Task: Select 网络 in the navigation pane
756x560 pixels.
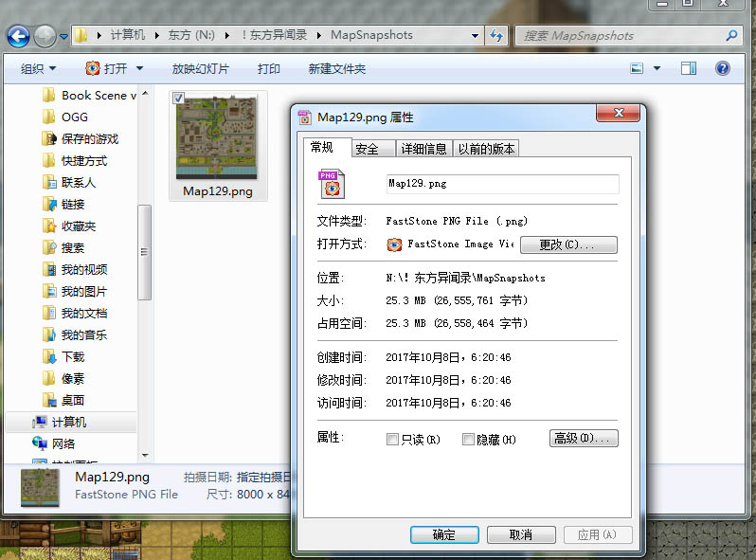Action: 53,443
